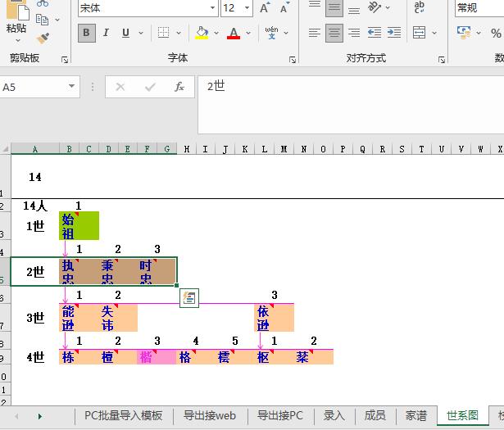
Task: Open the Name Box dropdown arrow
Action: pos(72,87)
